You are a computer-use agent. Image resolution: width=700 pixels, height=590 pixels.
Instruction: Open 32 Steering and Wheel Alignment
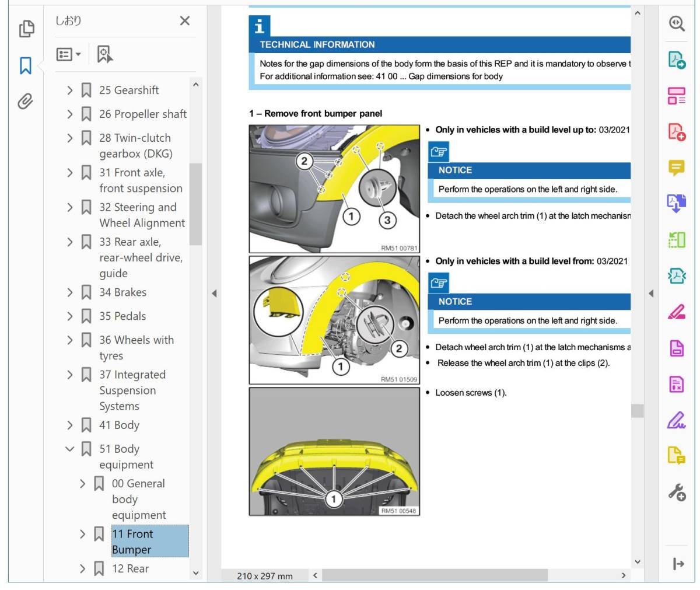(142, 215)
